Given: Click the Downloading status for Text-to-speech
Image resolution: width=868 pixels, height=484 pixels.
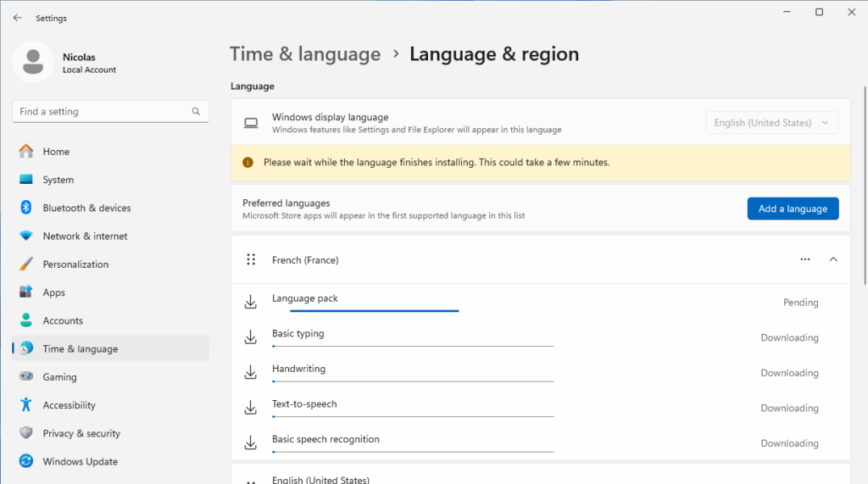Looking at the screenshot, I should pos(789,408).
